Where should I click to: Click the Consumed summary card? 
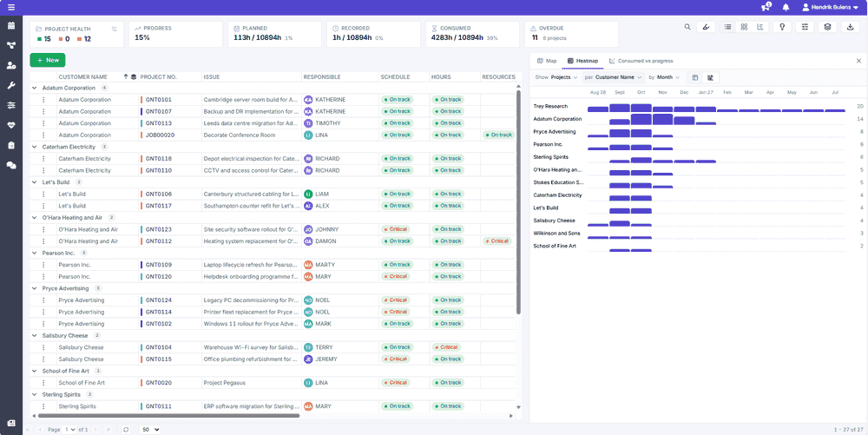[472, 34]
